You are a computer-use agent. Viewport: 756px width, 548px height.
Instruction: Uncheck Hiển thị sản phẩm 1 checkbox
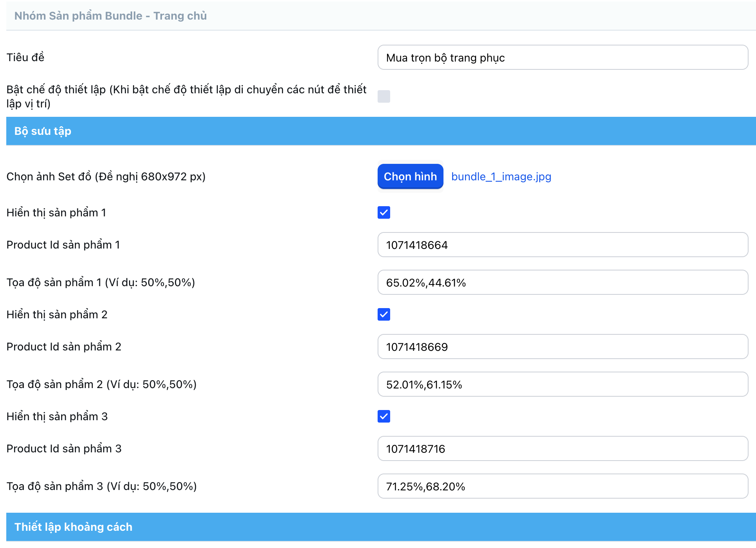click(x=383, y=212)
